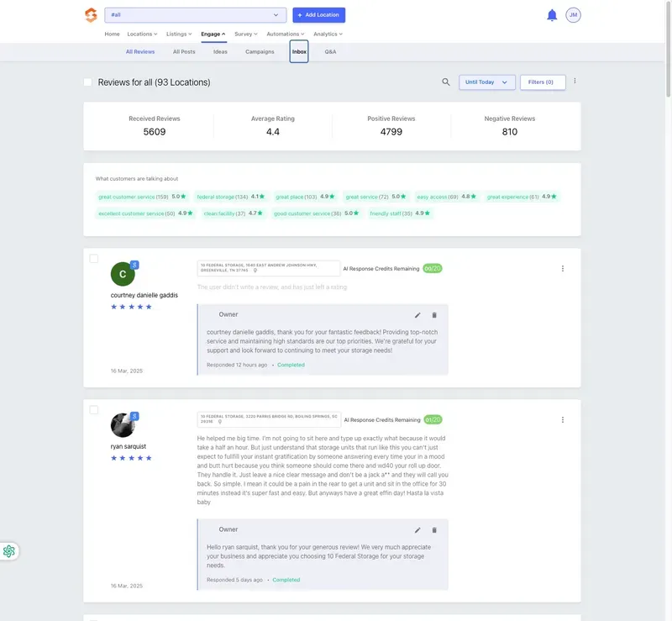Expand the Survey menu

pyautogui.click(x=246, y=34)
